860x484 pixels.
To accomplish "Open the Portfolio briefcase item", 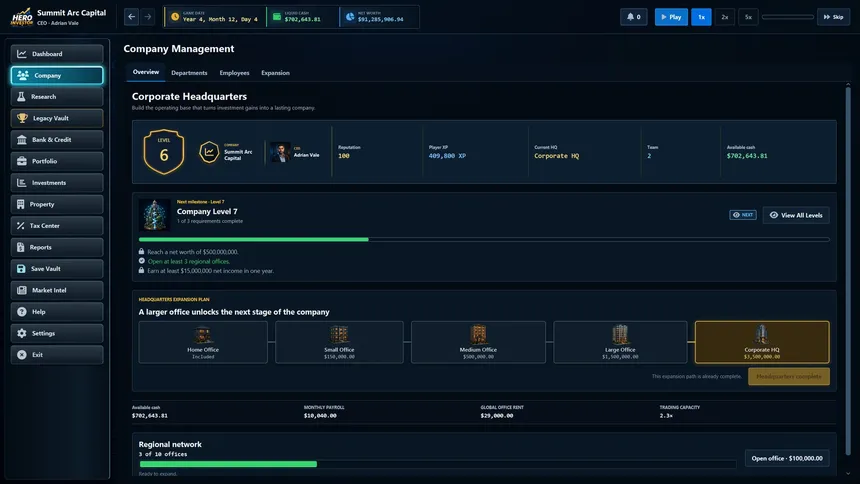I will (x=56, y=161).
